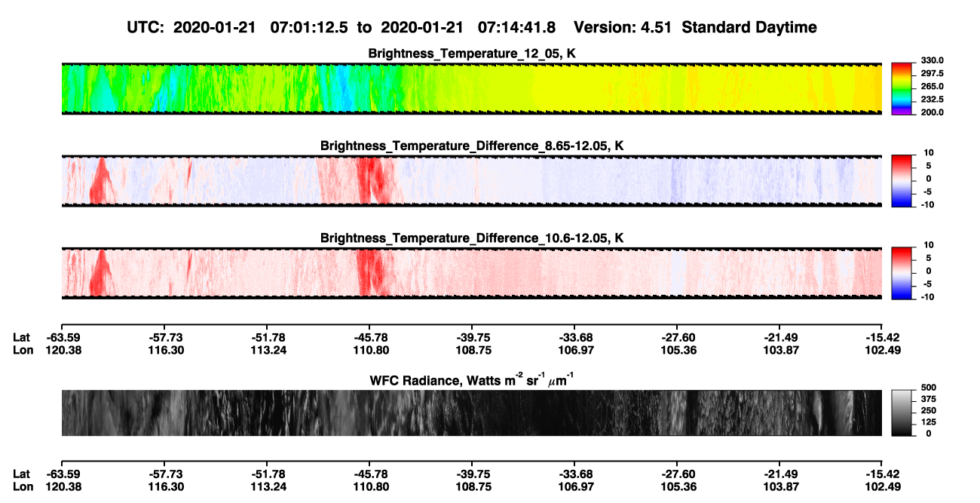Click the 200.0 colorbar tick label
980x503 pixels.
pos(932,112)
